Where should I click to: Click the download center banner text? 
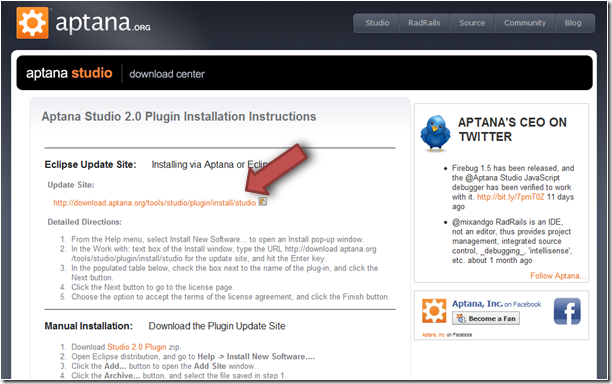coord(167,74)
